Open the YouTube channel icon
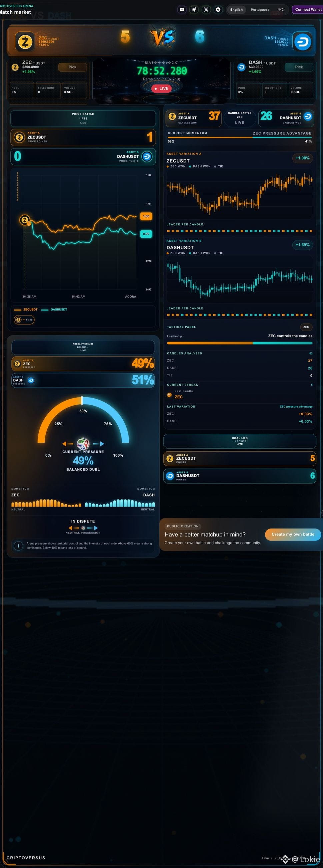 (x=182, y=9)
